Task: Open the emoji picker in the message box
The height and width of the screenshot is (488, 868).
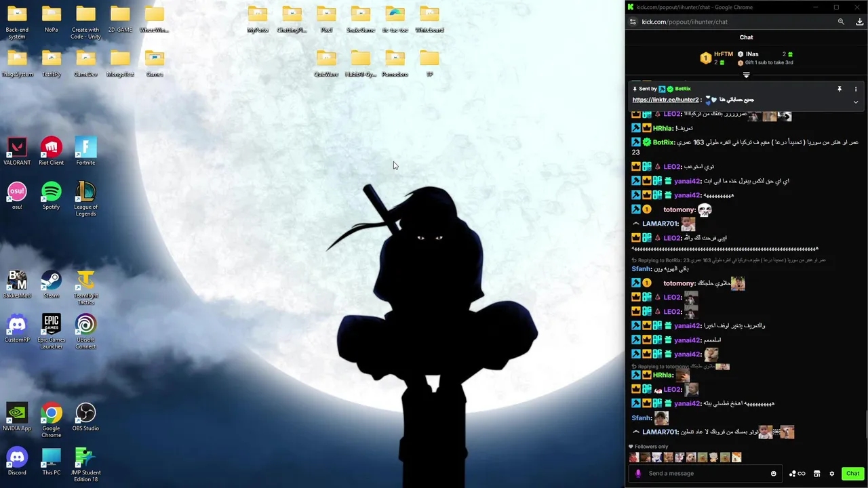Action: pyautogui.click(x=773, y=474)
